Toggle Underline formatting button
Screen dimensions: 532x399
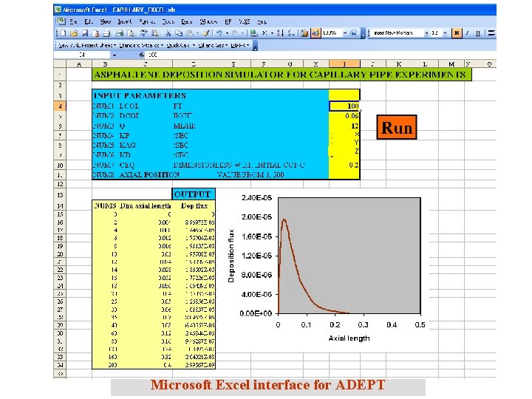click(478, 33)
